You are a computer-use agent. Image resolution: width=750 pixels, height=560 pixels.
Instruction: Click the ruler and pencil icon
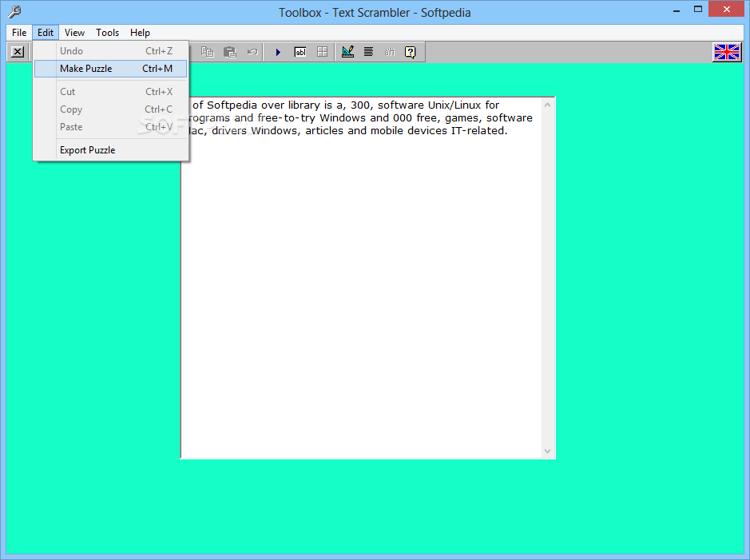347,52
